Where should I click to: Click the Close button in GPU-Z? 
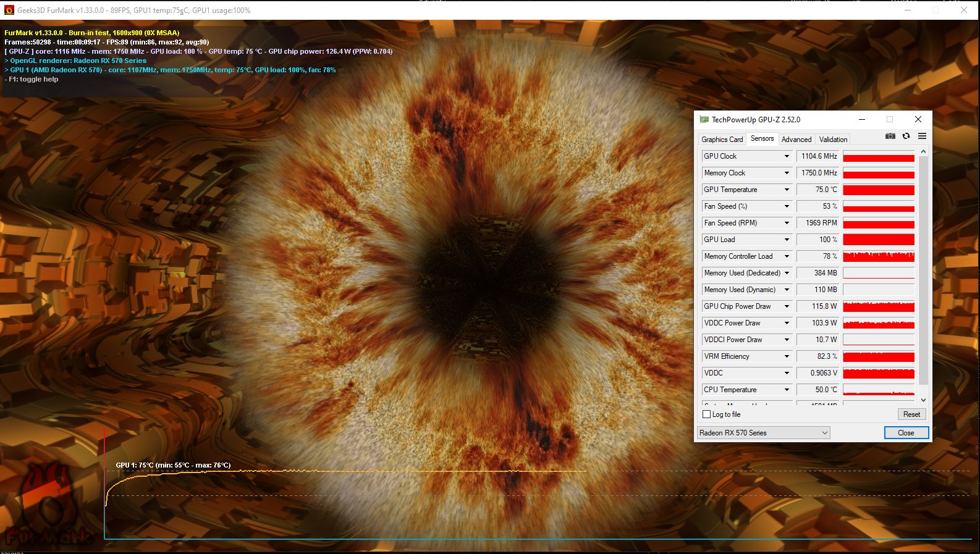tap(906, 433)
